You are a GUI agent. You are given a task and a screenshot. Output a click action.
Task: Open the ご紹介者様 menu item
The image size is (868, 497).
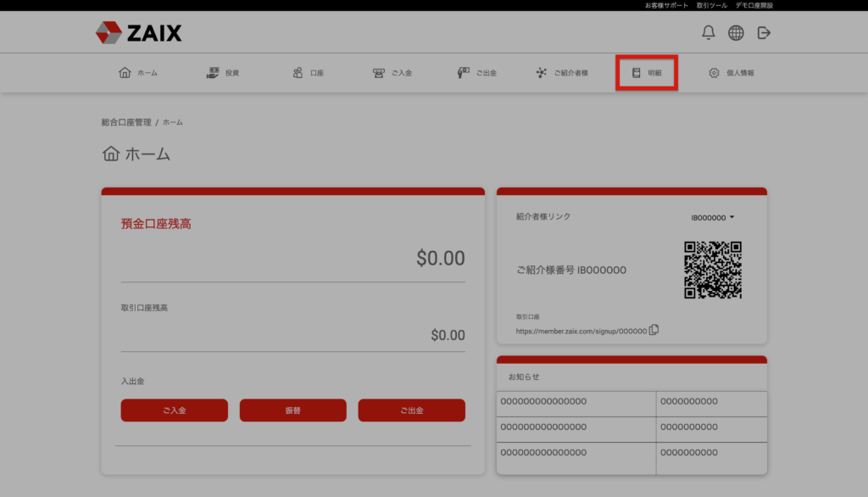point(562,73)
